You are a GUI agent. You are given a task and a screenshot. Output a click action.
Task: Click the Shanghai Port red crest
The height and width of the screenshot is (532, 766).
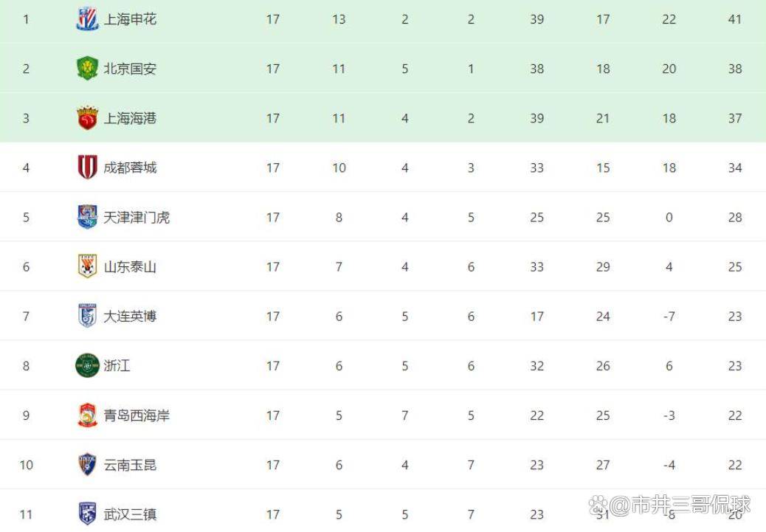pos(87,118)
